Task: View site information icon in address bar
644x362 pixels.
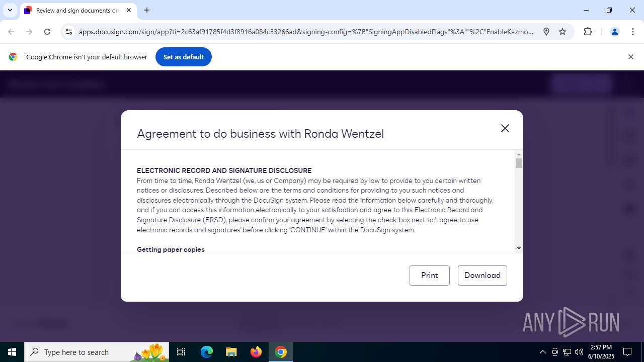Action: coord(69,32)
